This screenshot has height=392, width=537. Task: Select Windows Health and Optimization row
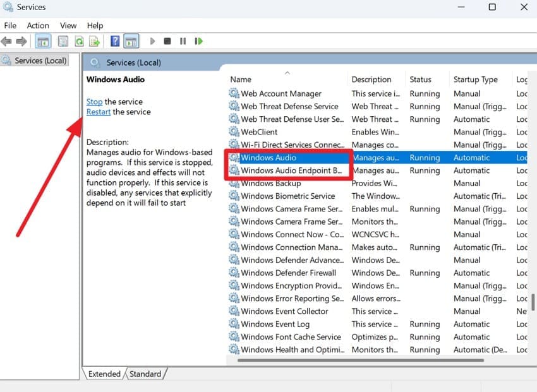tap(377, 350)
